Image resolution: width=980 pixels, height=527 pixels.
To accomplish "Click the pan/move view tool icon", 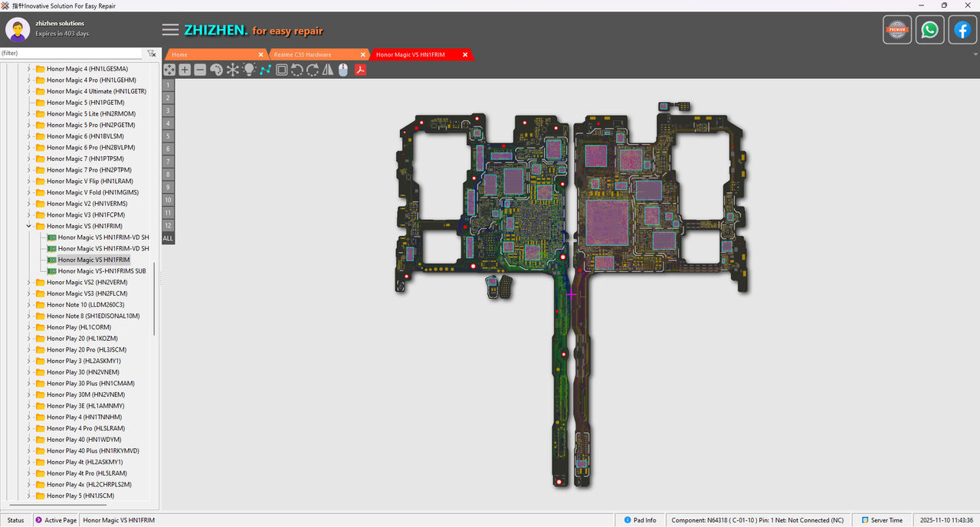I will (x=169, y=70).
